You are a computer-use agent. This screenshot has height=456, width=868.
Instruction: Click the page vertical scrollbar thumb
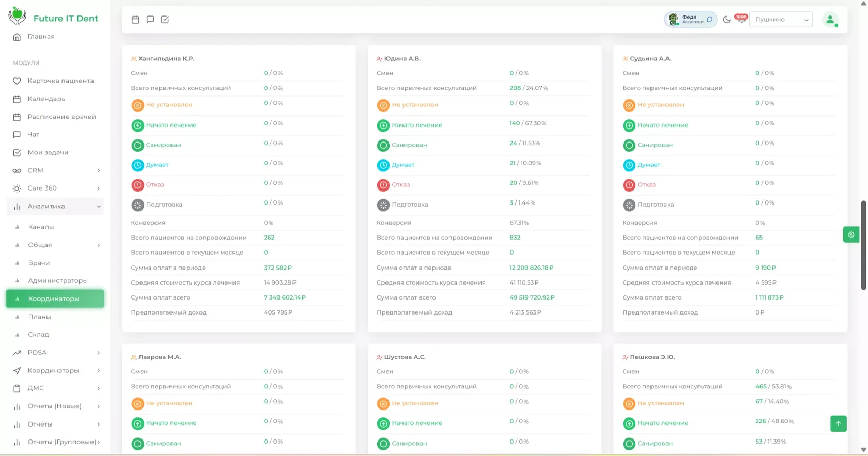863,245
